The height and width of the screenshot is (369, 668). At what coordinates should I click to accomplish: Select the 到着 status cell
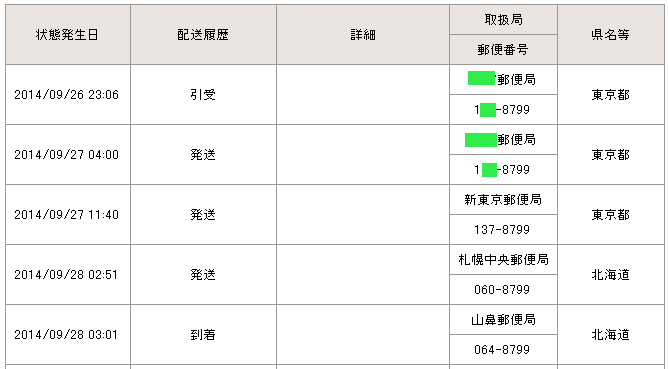[x=203, y=334]
